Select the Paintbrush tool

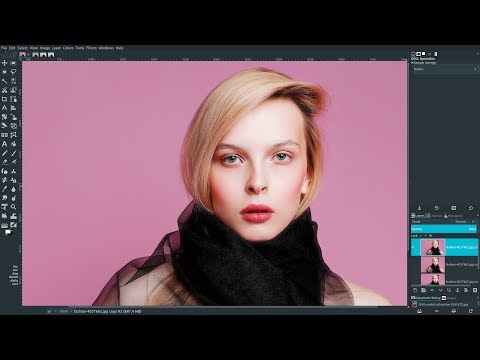click(x=13, y=153)
